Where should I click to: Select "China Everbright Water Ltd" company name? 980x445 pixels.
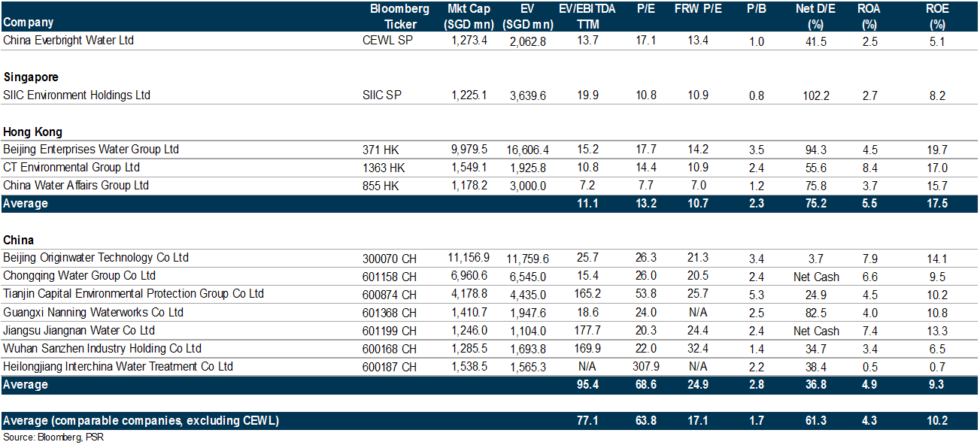pos(68,41)
